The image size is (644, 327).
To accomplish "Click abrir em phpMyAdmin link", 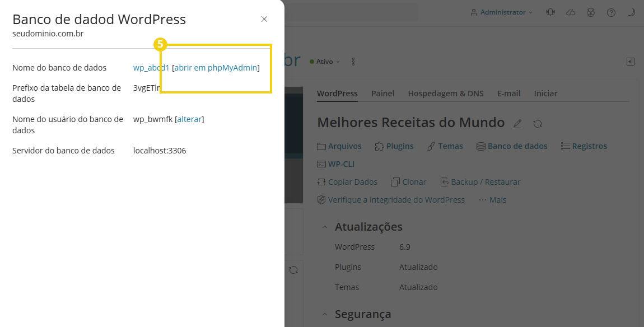I will pos(216,67).
